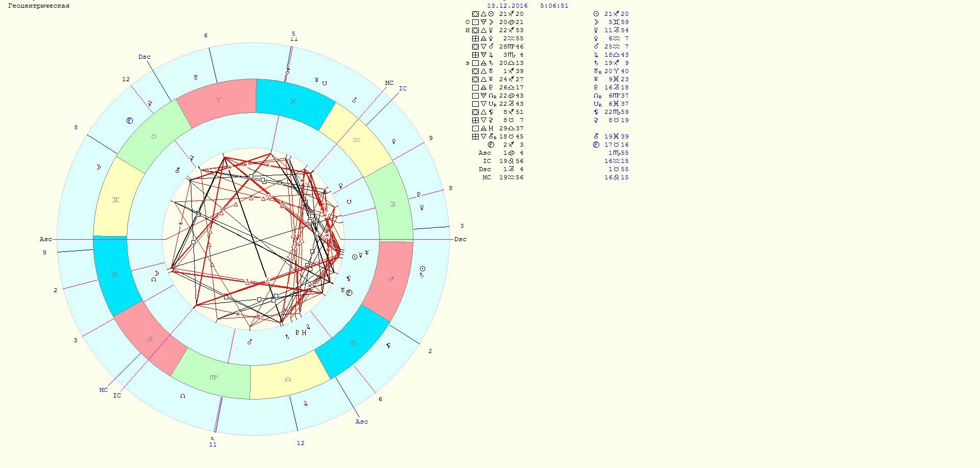
Task: Select the Libra sign in the yellow zodiac segment
Action: (x=288, y=379)
